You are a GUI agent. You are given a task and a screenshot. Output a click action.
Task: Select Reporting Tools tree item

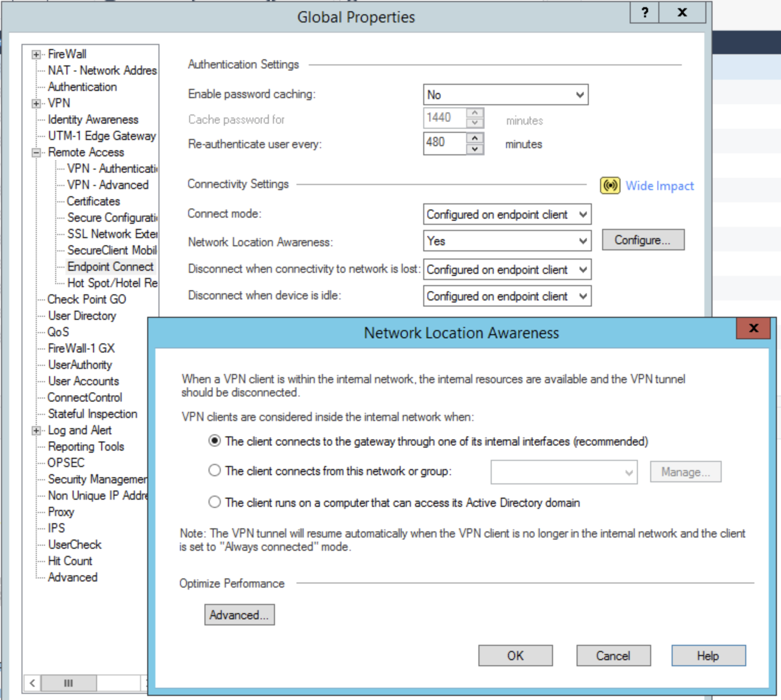pos(86,447)
